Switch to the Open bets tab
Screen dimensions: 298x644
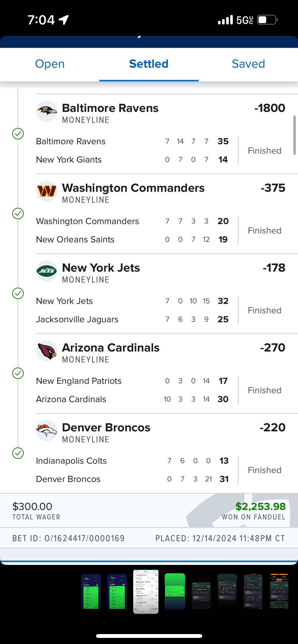[50, 64]
